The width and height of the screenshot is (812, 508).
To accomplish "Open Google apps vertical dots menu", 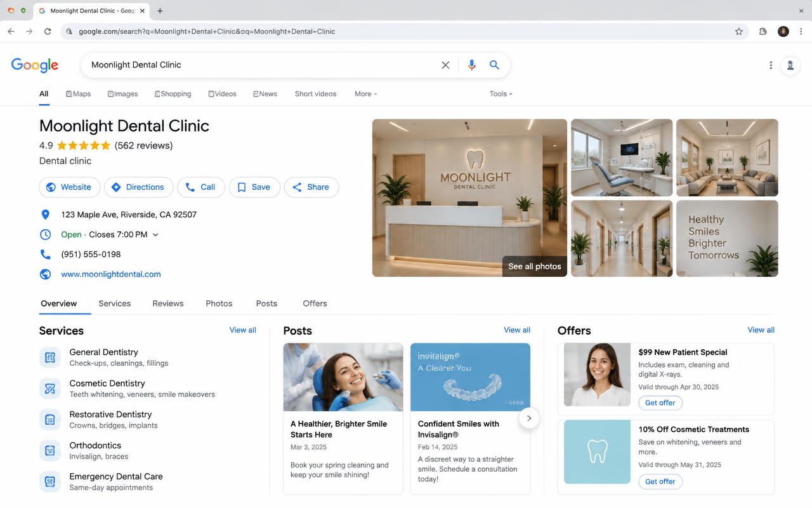I will point(771,65).
